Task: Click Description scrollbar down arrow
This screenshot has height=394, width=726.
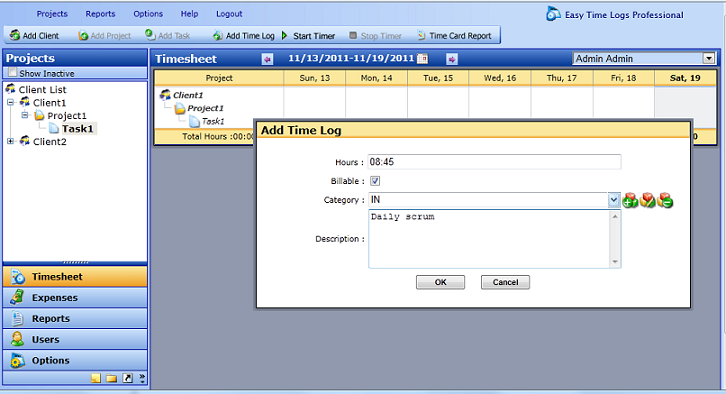Action: click(x=615, y=262)
